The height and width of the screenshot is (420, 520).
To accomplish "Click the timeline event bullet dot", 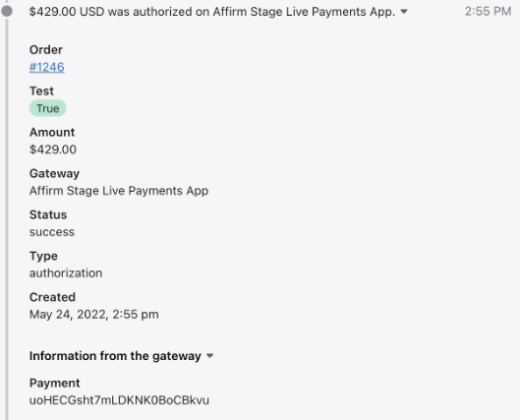I will click(x=7, y=11).
